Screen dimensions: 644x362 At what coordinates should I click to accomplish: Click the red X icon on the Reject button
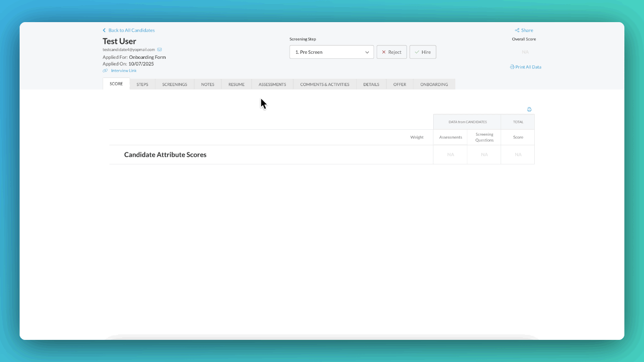click(x=384, y=52)
